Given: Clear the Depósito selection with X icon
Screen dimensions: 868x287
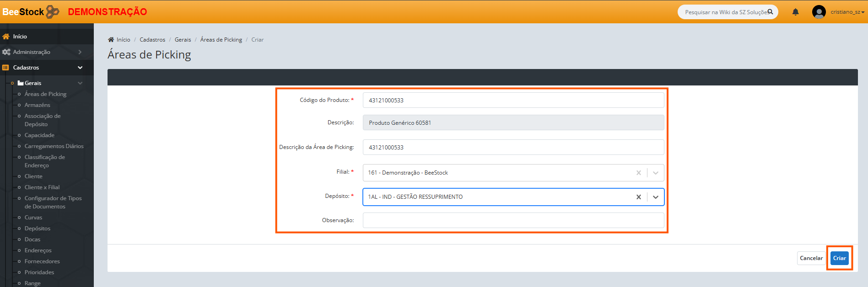Looking at the screenshot, I should pos(638,197).
